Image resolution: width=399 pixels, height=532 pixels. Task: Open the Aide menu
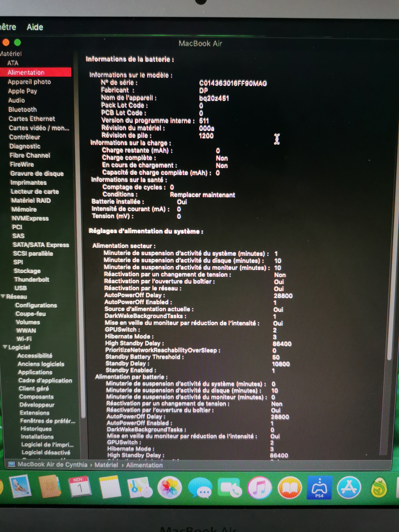[35, 27]
